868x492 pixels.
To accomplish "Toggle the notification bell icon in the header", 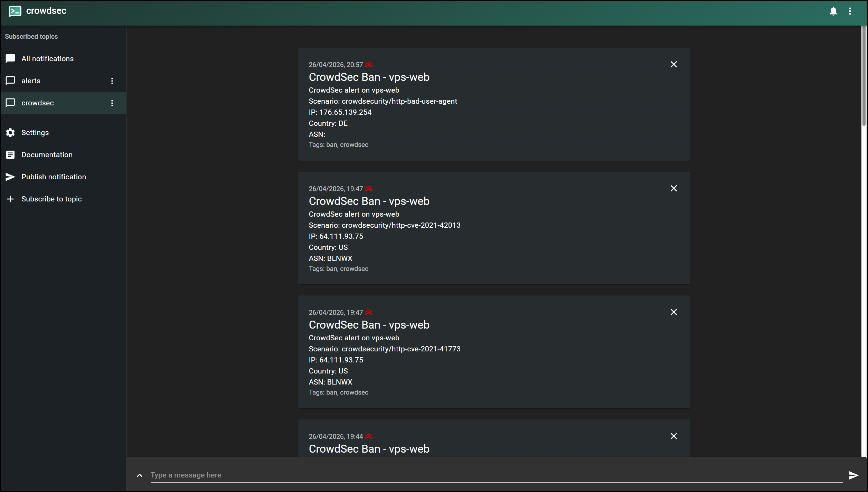I will [x=833, y=11].
